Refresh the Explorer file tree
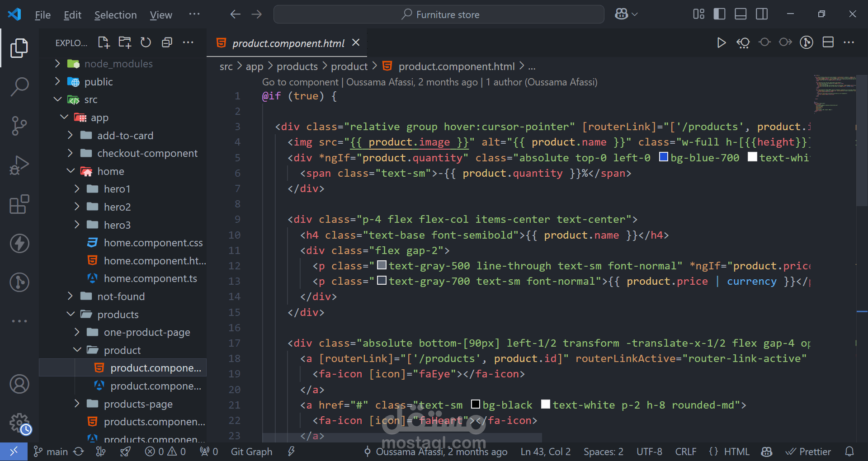 146,42
